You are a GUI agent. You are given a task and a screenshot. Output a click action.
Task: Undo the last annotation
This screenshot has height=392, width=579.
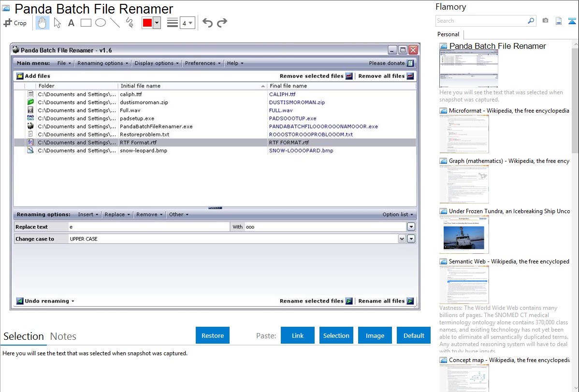[207, 23]
